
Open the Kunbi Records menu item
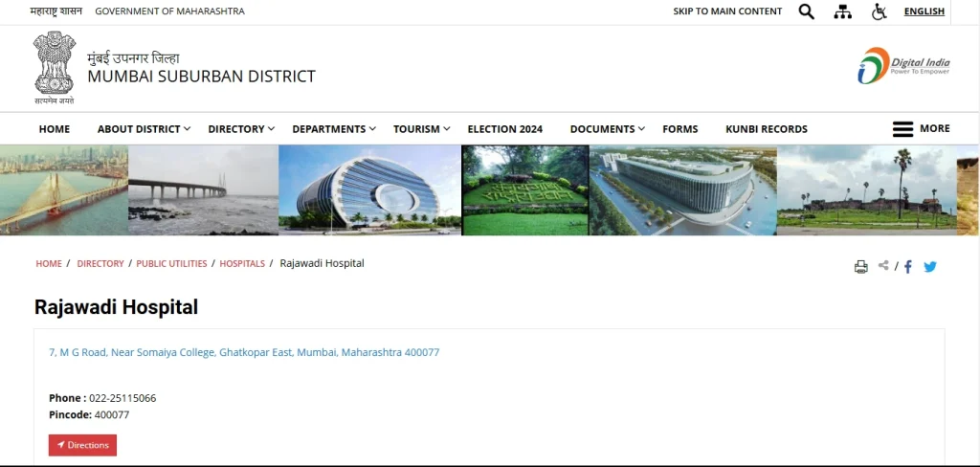(766, 129)
